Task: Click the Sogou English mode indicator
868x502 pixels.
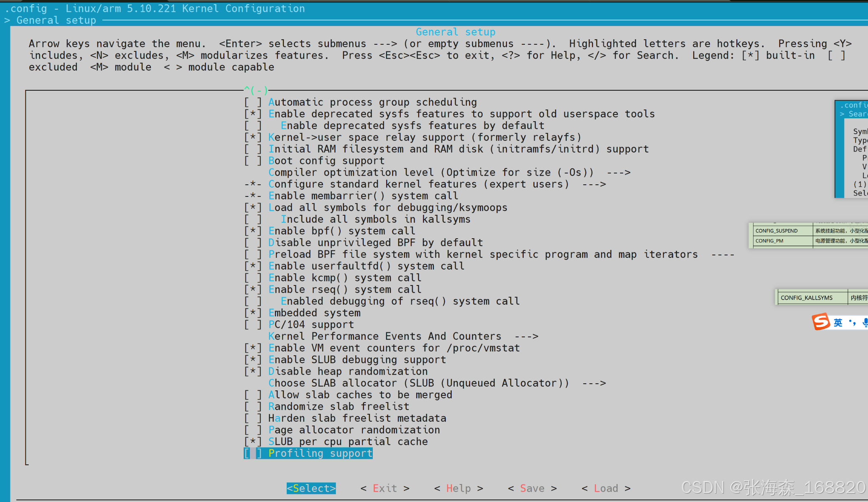Action: [x=838, y=322]
